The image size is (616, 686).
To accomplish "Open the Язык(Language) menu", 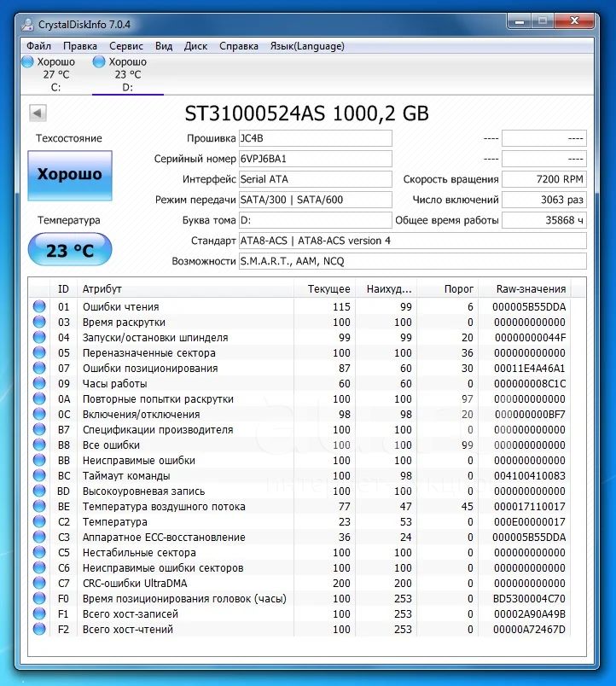I will point(307,46).
